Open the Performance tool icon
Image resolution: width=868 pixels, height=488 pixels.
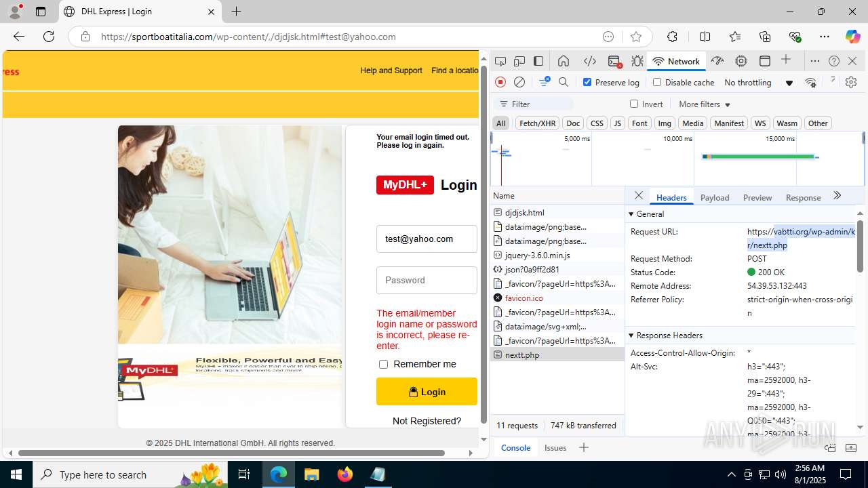click(717, 61)
